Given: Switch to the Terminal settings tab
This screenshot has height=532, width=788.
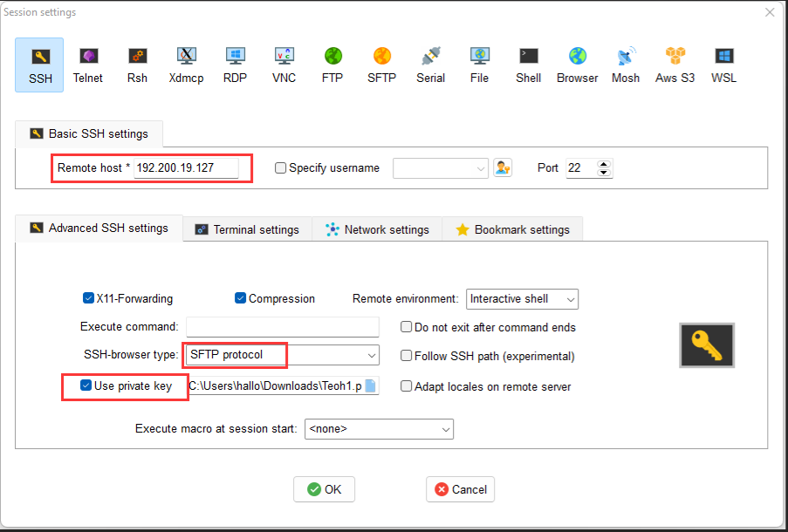Looking at the screenshot, I should pyautogui.click(x=247, y=229).
